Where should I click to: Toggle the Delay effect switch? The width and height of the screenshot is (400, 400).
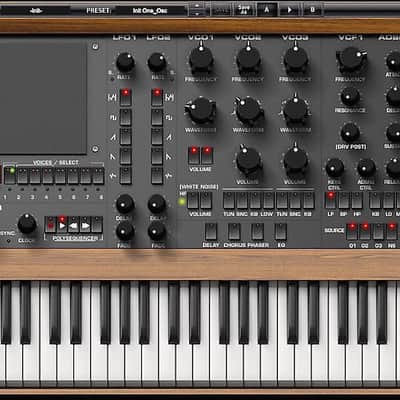pyautogui.click(x=211, y=232)
